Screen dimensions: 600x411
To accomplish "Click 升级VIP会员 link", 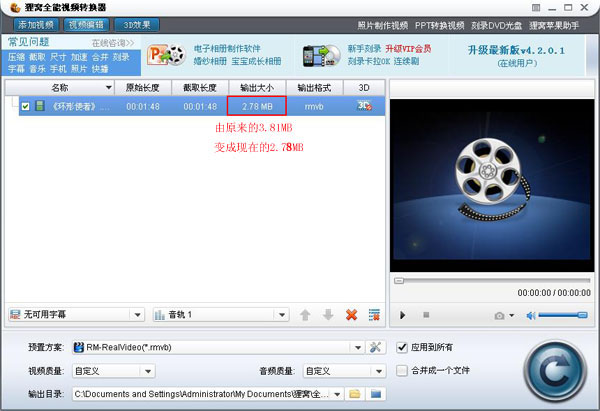I will (408, 49).
